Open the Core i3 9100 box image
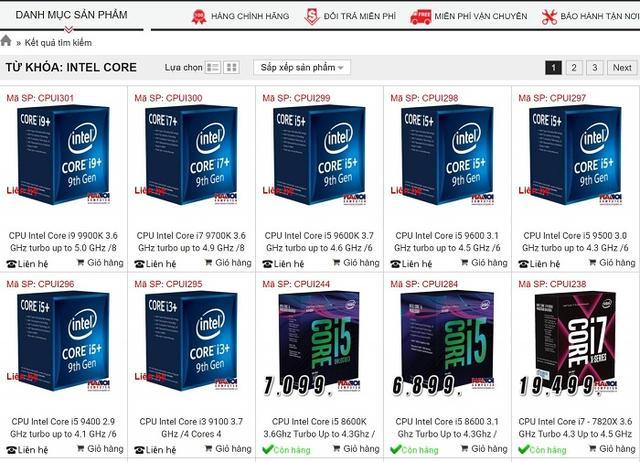 pyautogui.click(x=191, y=341)
